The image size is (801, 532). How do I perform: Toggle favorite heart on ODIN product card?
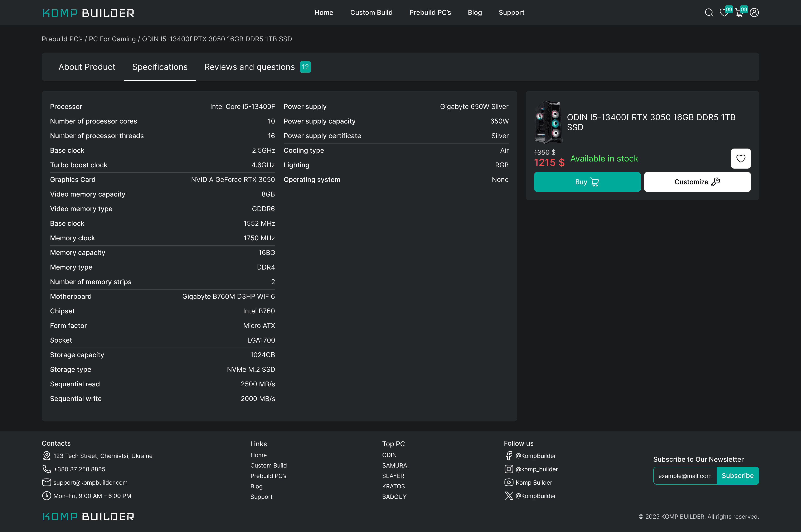point(741,158)
